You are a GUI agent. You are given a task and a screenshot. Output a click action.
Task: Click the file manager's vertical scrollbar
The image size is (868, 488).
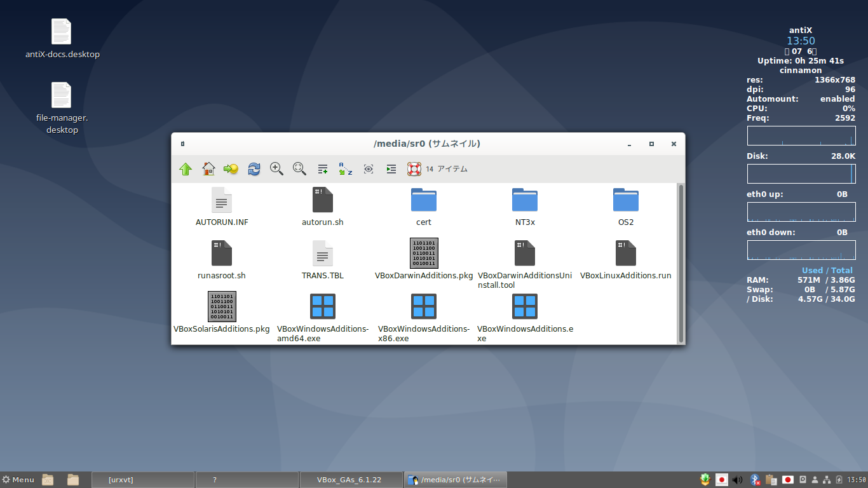[681, 263]
